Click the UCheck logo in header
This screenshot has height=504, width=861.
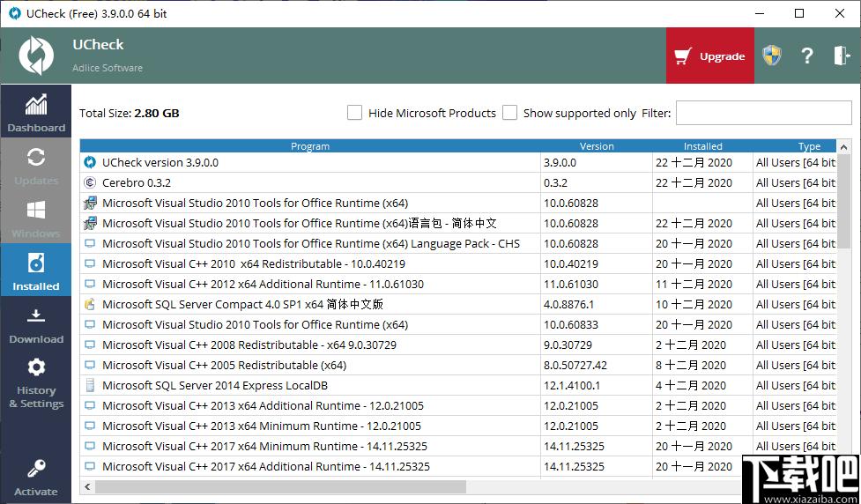(36, 56)
